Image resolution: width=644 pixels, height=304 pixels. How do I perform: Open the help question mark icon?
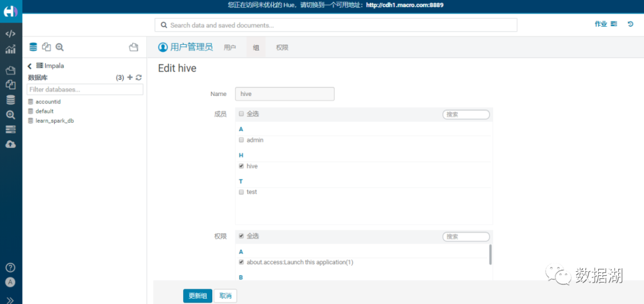click(x=11, y=268)
